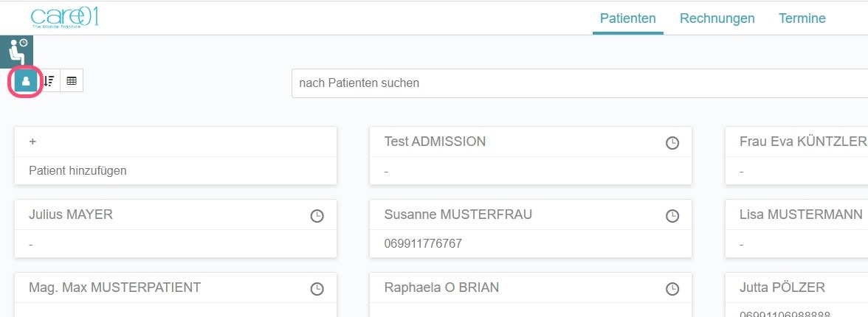Click clock icon on Raphaela O BRIAN card
This screenshot has height=317, width=868.
coord(672,289)
